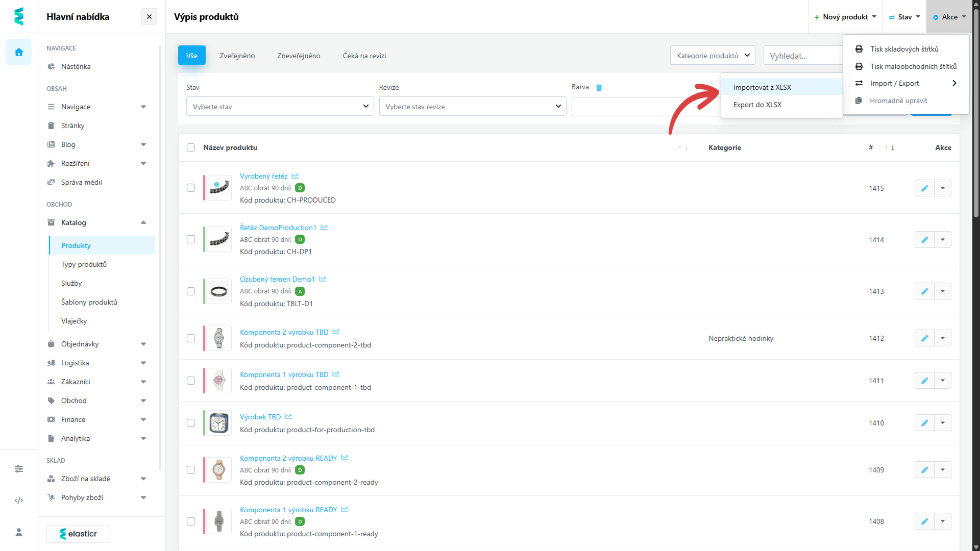Viewport: 980px width, 551px height.
Task: Open the user profile icon at bottom left
Action: [19, 532]
